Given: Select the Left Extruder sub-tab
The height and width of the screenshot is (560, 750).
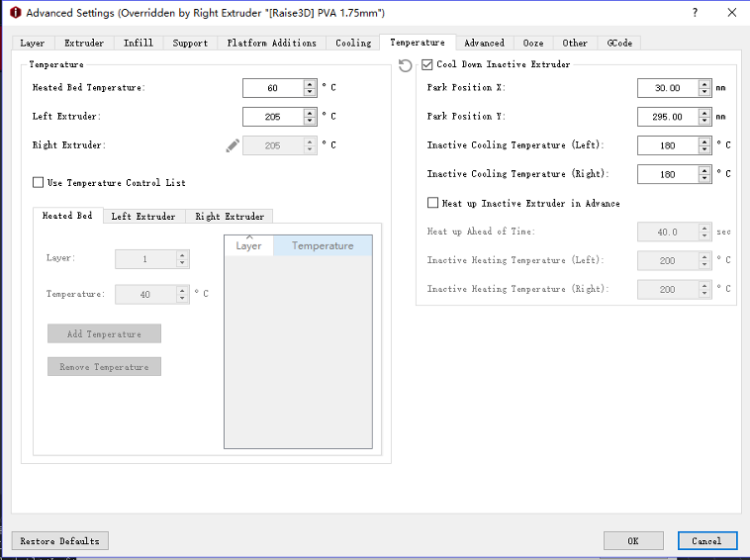Looking at the screenshot, I should point(143,217).
